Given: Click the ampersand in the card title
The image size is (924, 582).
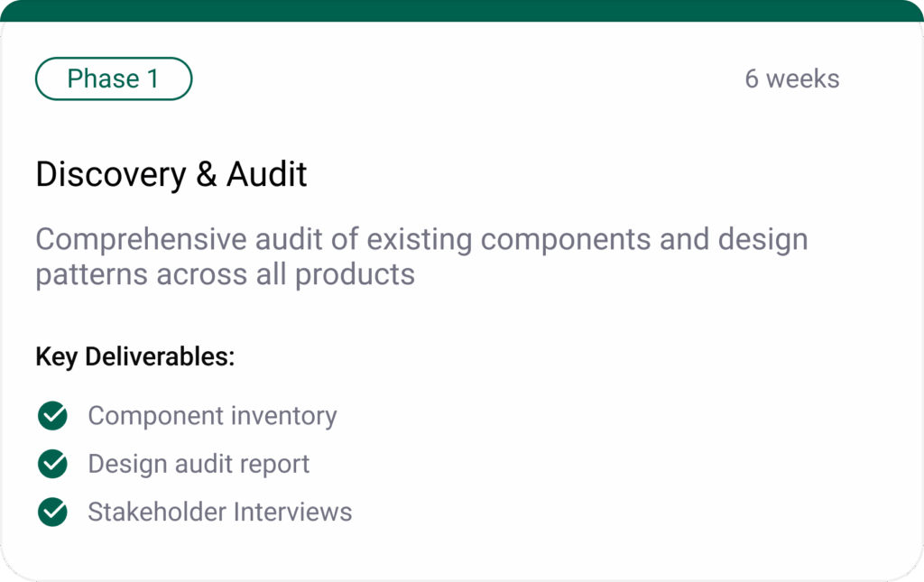Looking at the screenshot, I should coord(207,174).
